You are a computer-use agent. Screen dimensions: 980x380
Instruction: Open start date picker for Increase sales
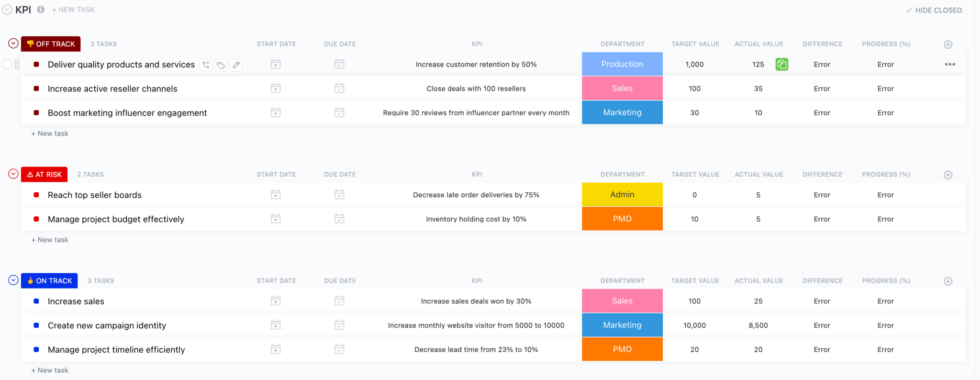coord(276,301)
